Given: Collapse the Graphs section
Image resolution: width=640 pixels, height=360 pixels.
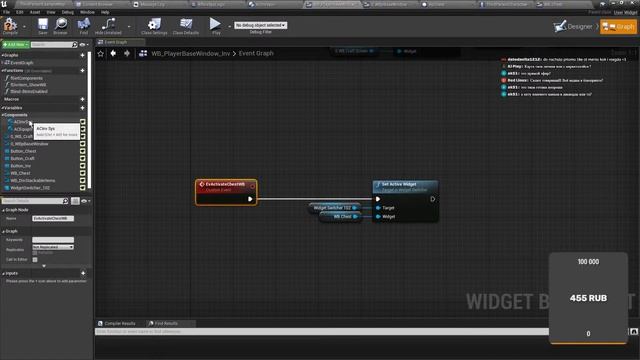Looking at the screenshot, I should pyautogui.click(x=2, y=55).
